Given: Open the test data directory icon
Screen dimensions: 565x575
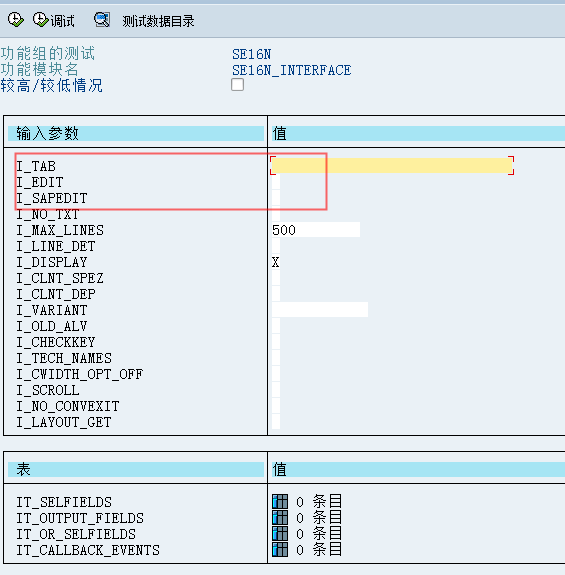Looking at the screenshot, I should 102,20.
